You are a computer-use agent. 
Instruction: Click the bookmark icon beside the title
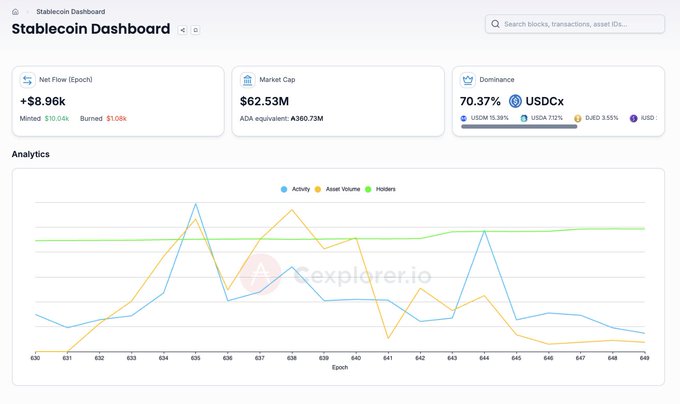tap(196, 30)
